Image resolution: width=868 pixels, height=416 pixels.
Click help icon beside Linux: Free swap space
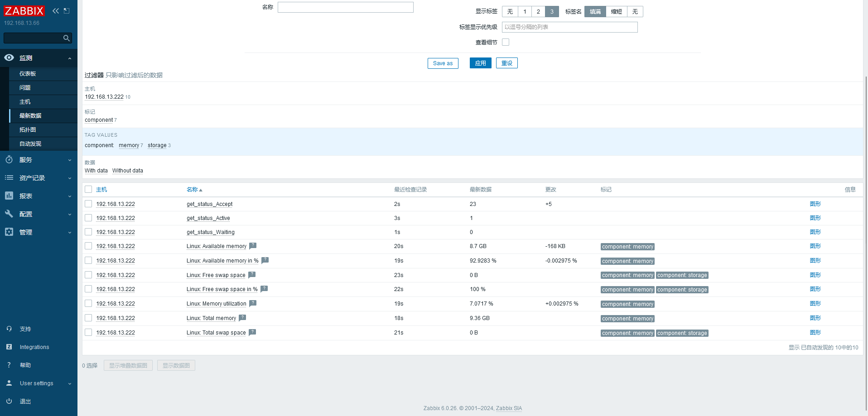[252, 275]
